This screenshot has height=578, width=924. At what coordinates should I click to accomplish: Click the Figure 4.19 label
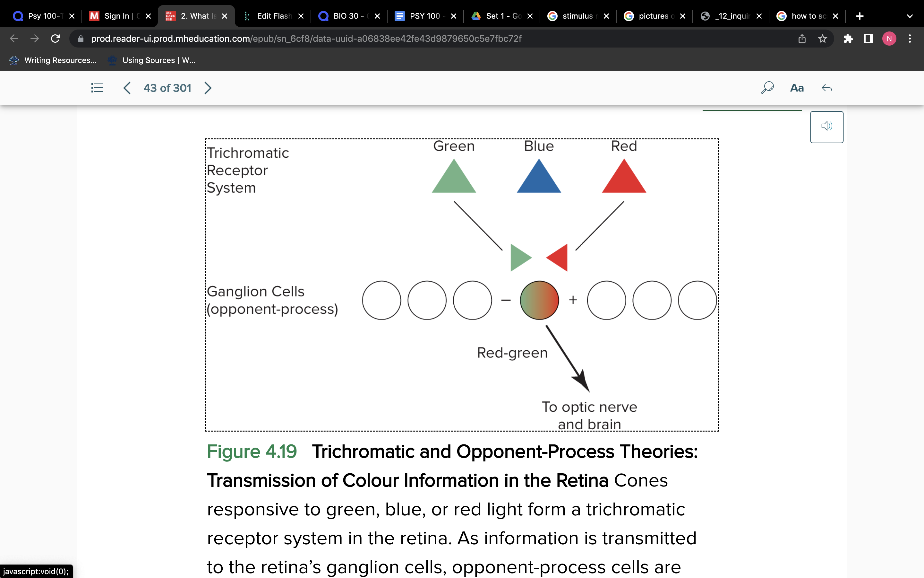coord(252,451)
